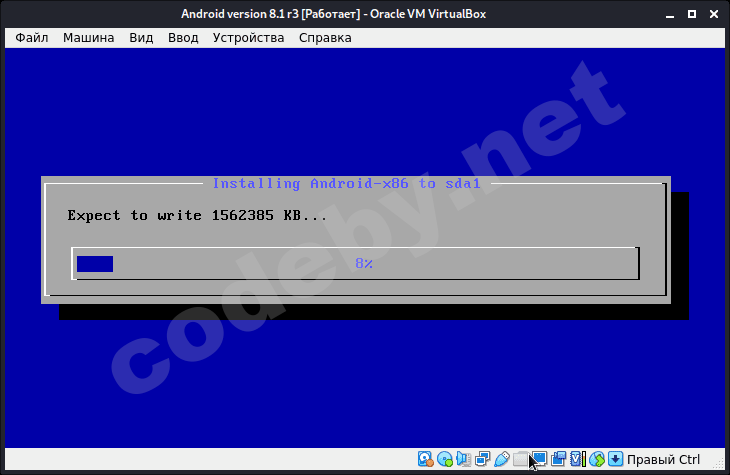Click the mouse integration status icon
730x475 pixels.
click(596, 459)
